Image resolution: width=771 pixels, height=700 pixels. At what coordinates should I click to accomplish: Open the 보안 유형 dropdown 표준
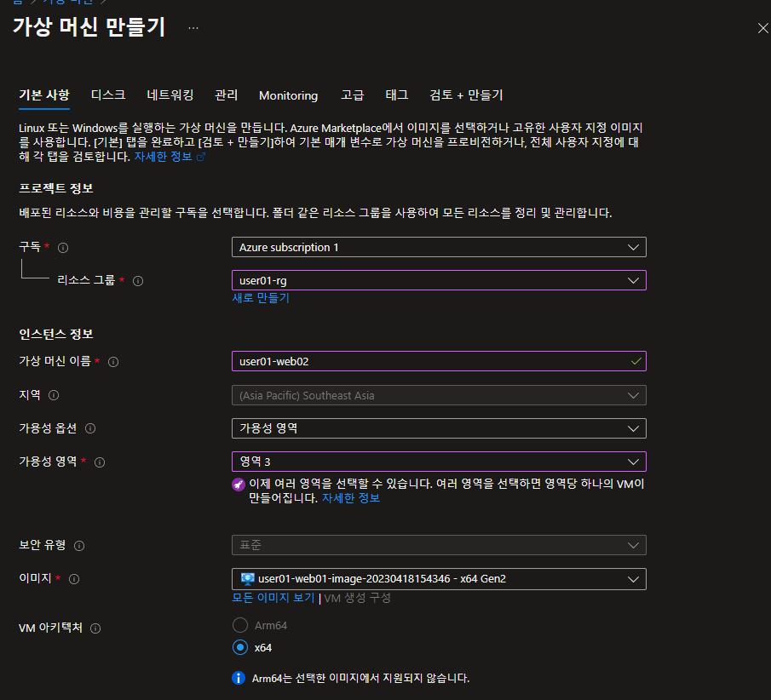[x=439, y=545]
